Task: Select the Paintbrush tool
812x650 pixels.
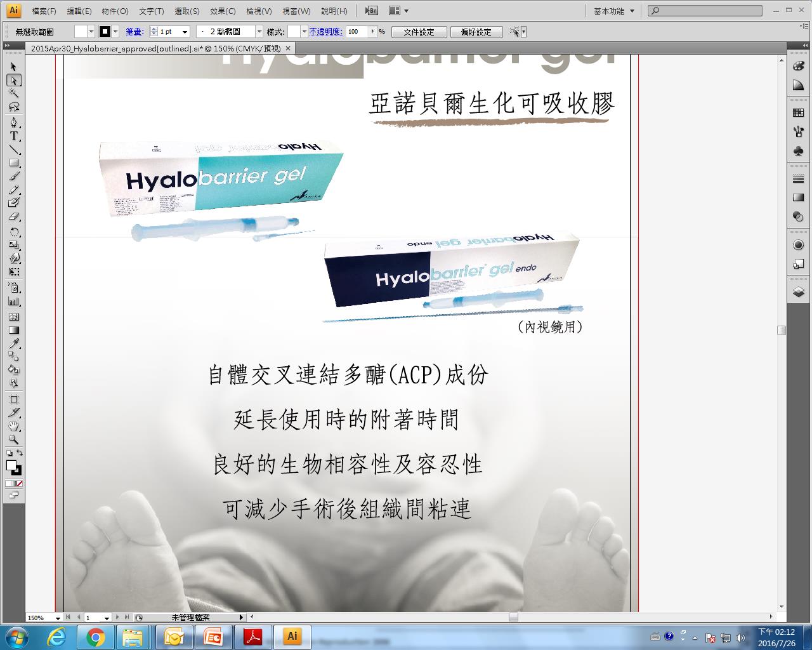Action: point(13,176)
